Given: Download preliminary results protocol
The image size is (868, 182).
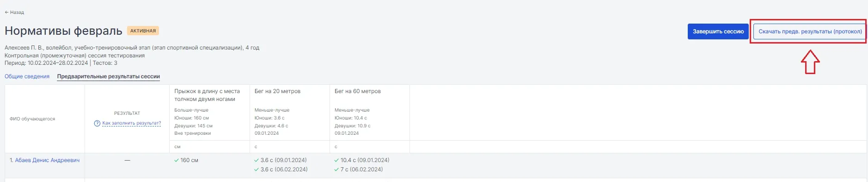Looking at the screenshot, I should tap(810, 31).
